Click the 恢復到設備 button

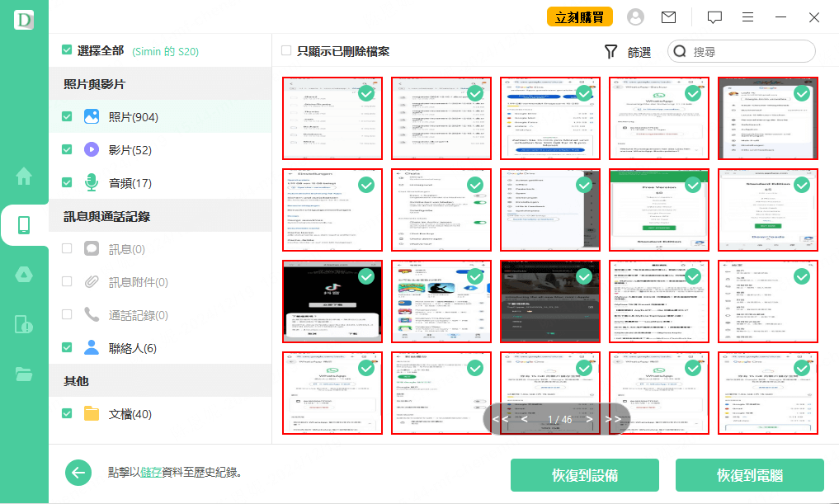[584, 475]
